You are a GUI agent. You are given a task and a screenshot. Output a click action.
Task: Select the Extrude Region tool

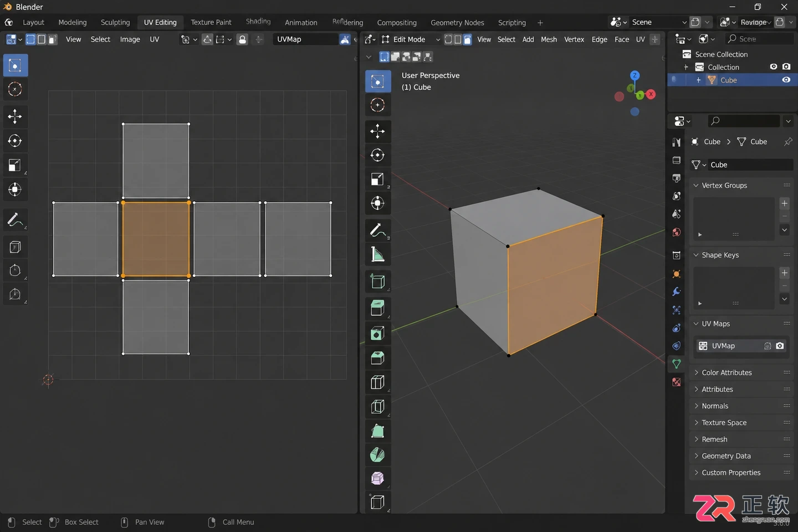click(377, 308)
